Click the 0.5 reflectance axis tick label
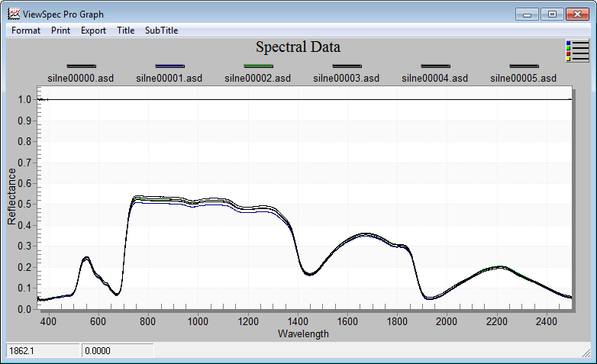Viewport: 597px width, 364px height. 24,204
